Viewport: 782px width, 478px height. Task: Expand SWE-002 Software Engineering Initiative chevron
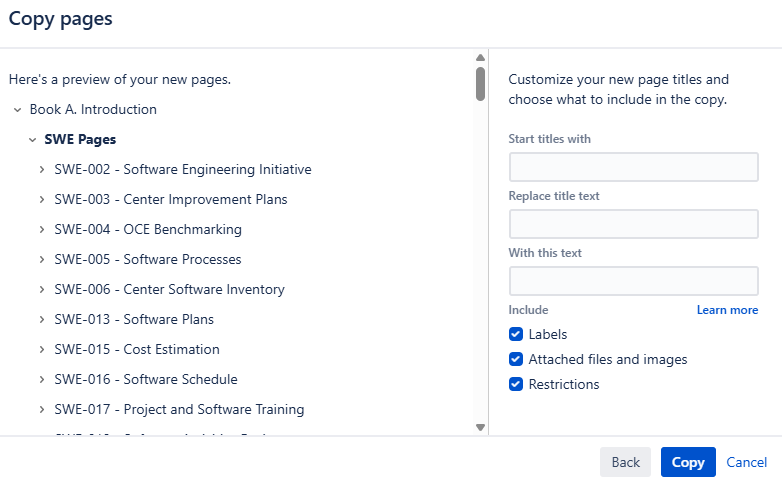pos(41,170)
